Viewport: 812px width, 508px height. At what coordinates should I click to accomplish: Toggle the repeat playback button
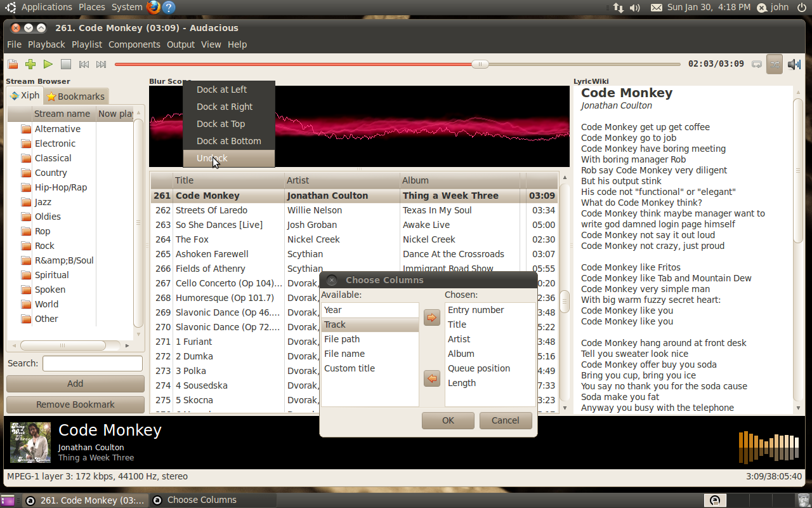click(x=757, y=64)
